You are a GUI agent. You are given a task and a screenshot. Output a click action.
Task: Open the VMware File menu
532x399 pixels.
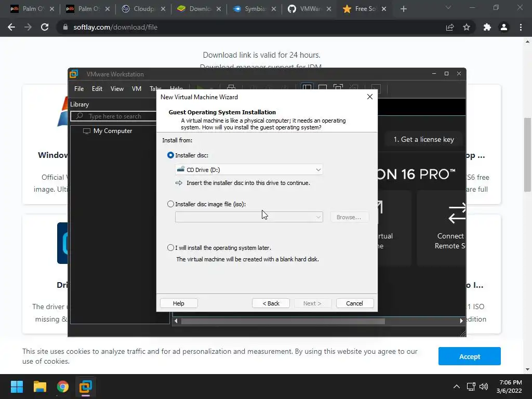coord(79,88)
